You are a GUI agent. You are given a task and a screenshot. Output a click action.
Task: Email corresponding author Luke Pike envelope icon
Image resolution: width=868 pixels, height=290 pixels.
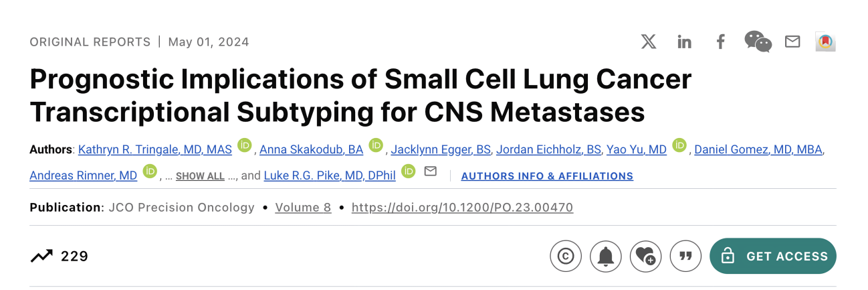(x=431, y=171)
